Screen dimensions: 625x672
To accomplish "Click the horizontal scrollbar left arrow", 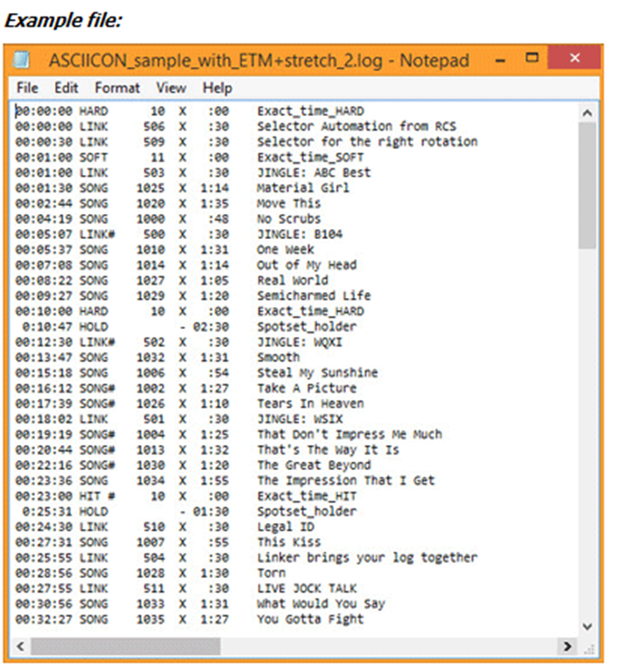I will pyautogui.click(x=21, y=646).
